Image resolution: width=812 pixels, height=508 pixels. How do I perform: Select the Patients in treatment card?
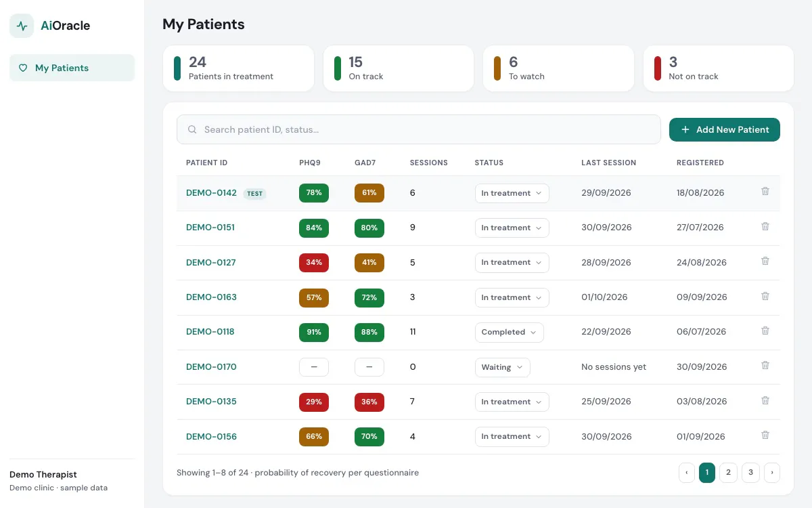tap(238, 68)
